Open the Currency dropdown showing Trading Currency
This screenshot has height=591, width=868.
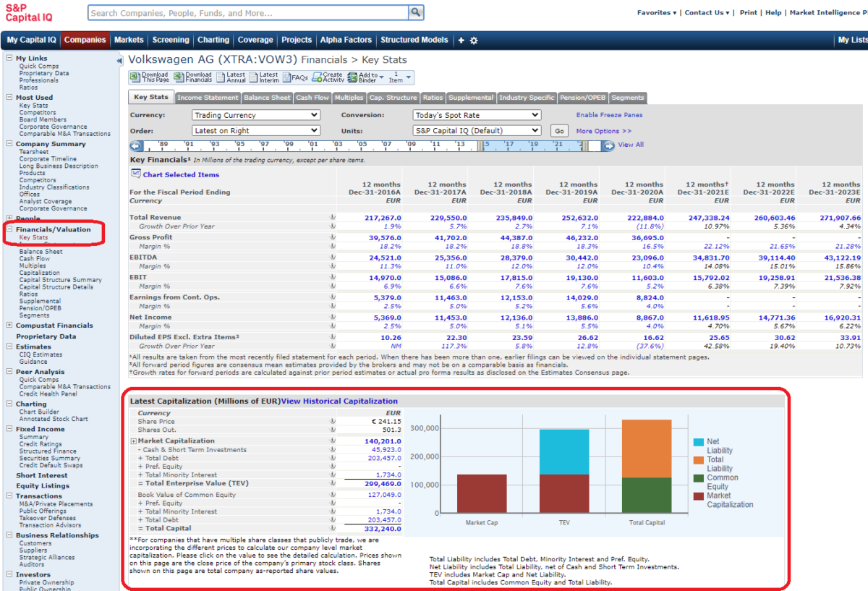pyautogui.click(x=256, y=114)
